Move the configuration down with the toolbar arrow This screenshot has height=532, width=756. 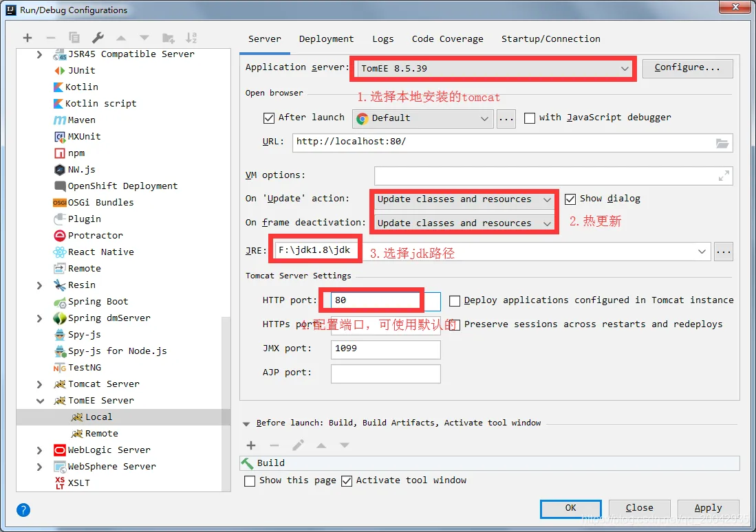tap(144, 38)
